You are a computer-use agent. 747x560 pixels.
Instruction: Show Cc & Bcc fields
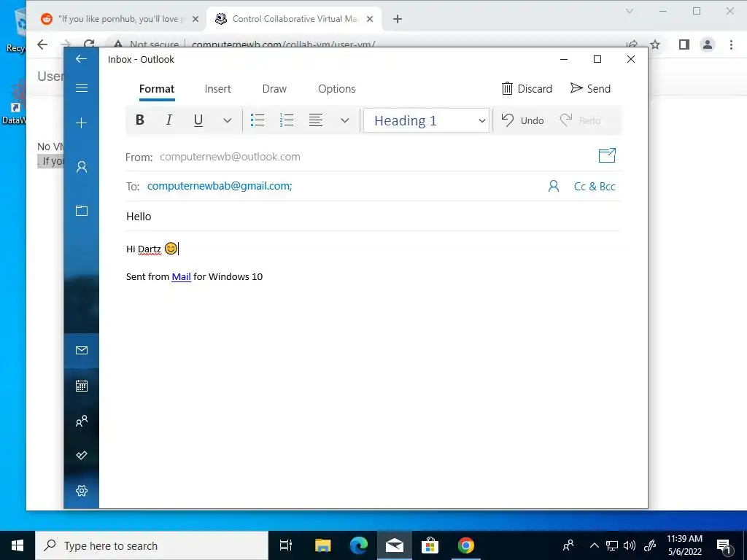click(595, 186)
